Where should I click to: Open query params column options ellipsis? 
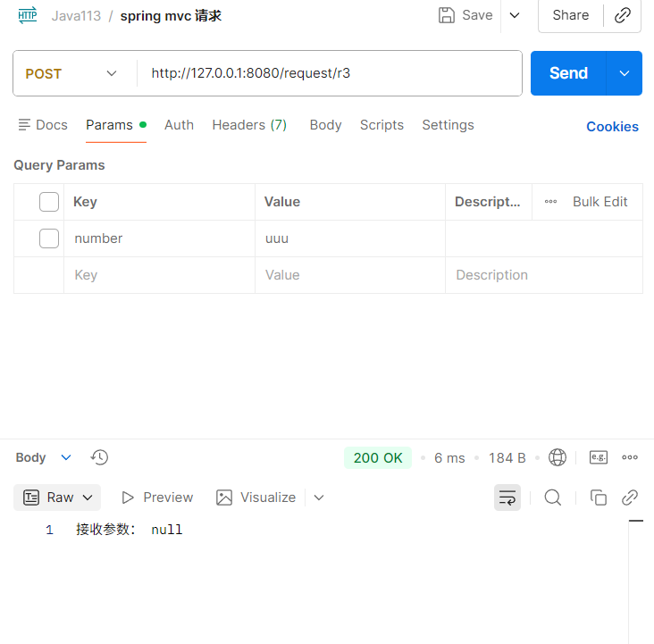point(550,202)
